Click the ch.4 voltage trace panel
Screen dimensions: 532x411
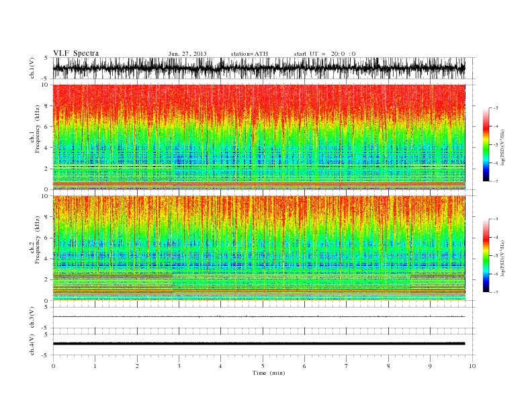pyautogui.click(x=263, y=345)
